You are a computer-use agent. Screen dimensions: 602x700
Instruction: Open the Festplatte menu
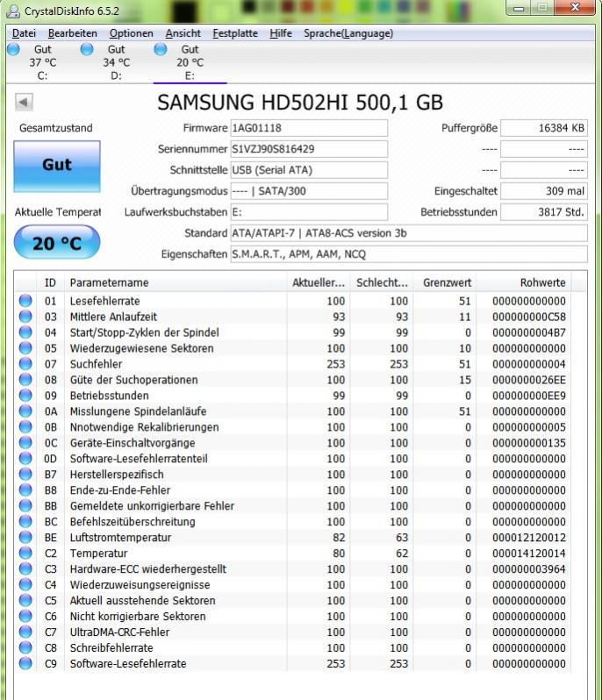click(235, 33)
